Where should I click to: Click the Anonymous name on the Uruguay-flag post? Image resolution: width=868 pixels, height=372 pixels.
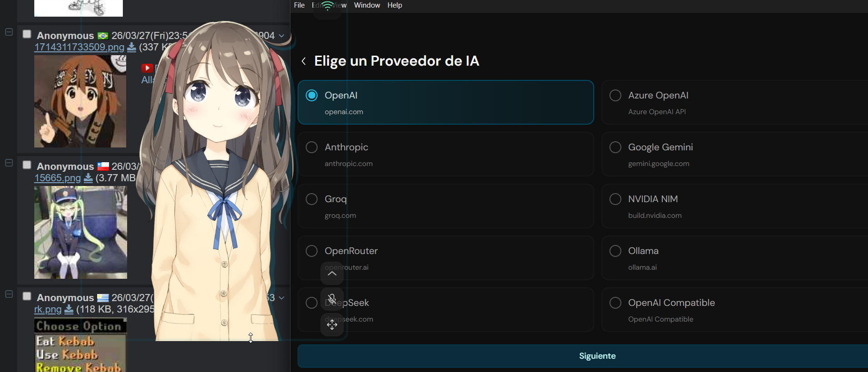pyautogui.click(x=65, y=298)
